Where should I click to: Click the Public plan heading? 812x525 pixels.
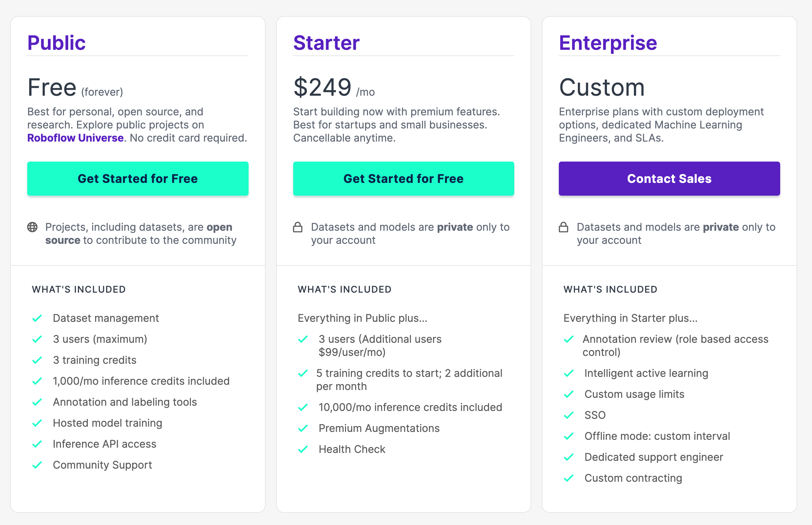point(56,42)
